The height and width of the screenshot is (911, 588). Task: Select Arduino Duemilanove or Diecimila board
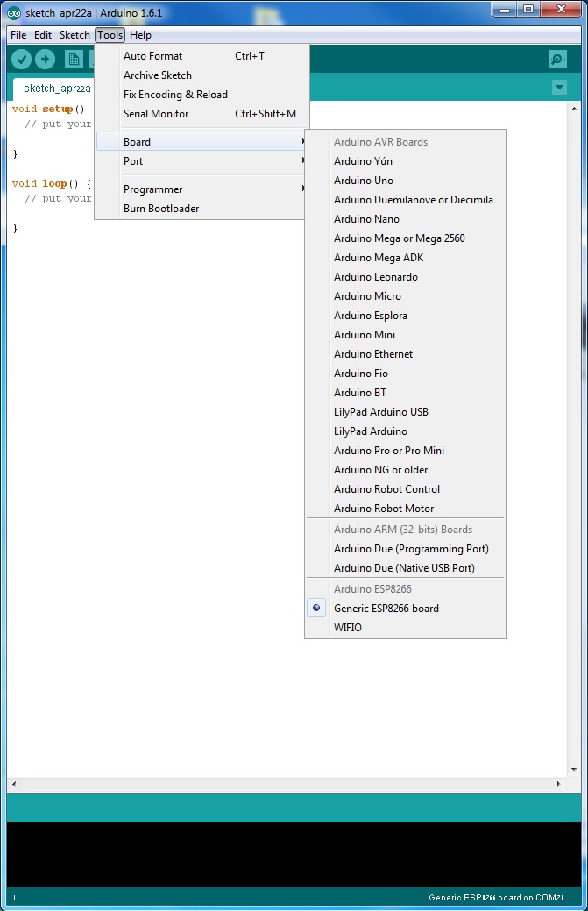coord(405,199)
